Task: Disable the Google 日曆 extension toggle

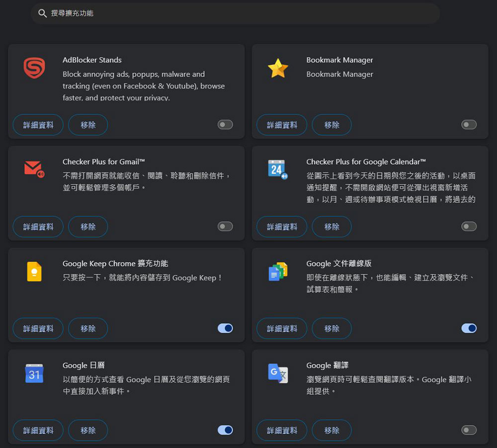Action: pyautogui.click(x=225, y=430)
